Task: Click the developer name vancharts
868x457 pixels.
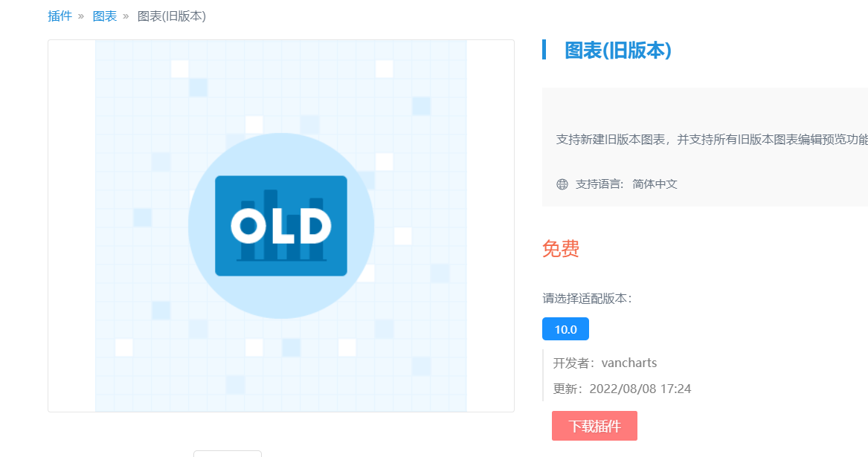Action: pos(629,363)
